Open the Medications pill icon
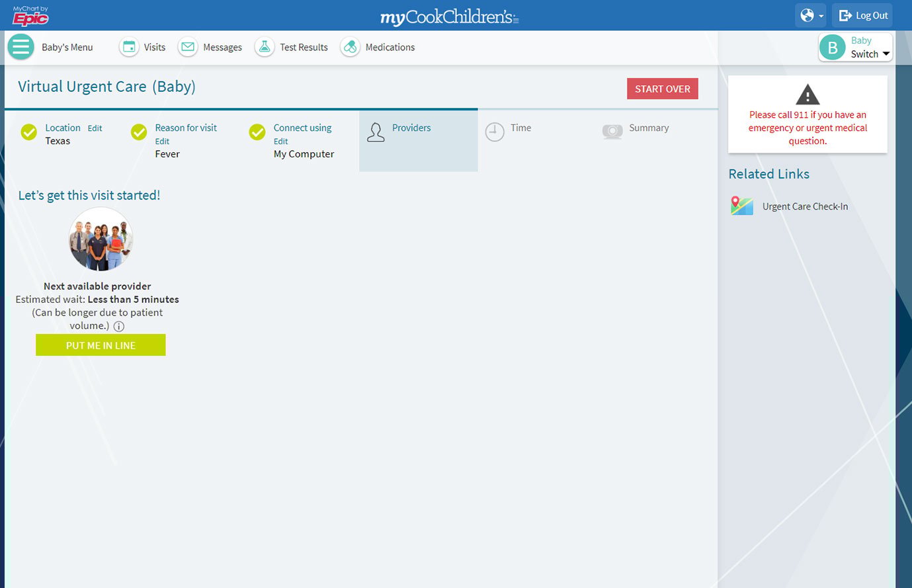This screenshot has height=588, width=912. pos(350,47)
